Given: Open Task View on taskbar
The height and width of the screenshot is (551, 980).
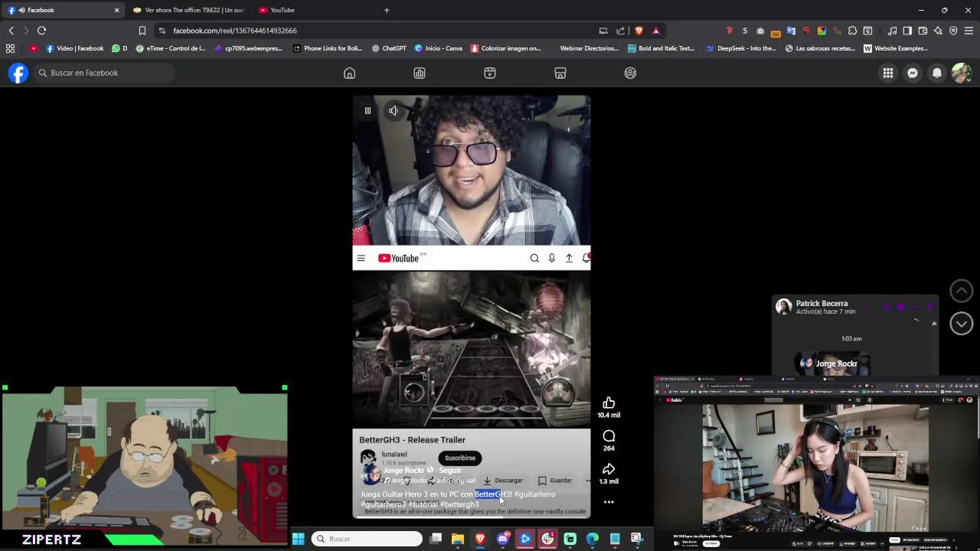Looking at the screenshot, I should 436,539.
